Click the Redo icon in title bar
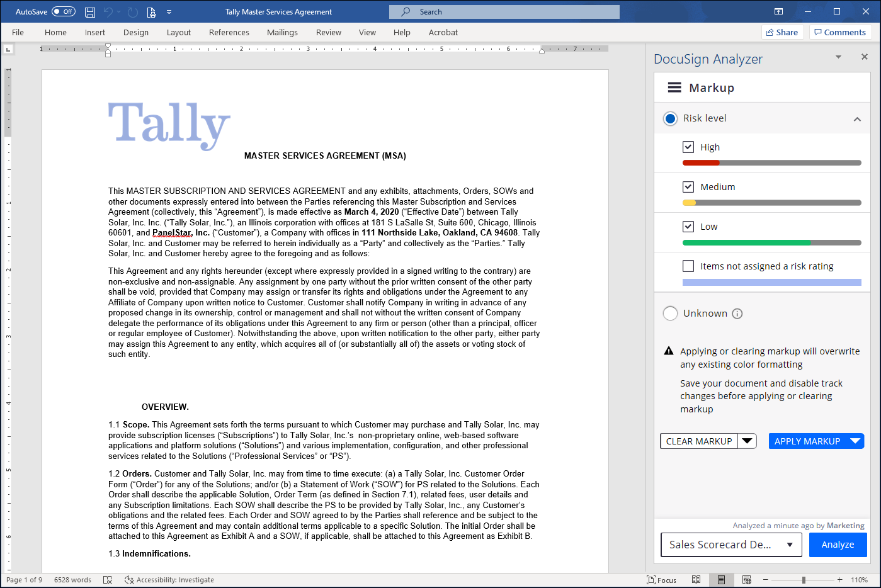The image size is (881, 588). tap(132, 12)
